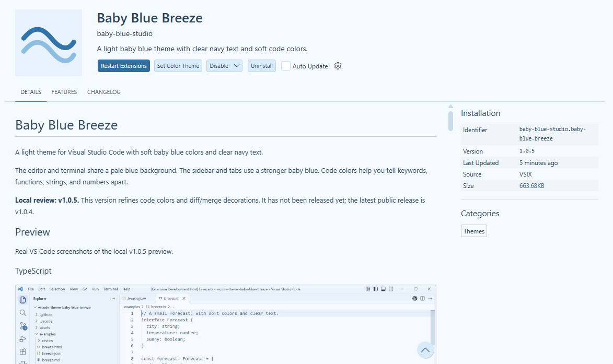Open the Themes category tag
Image resolution: width=613 pixels, height=364 pixels.
pyautogui.click(x=474, y=231)
